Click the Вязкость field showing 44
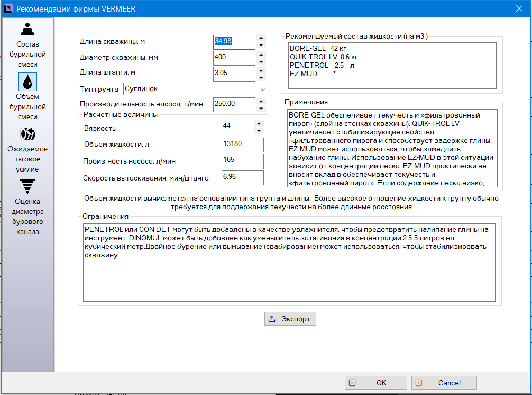Image resolution: width=532 pixels, height=395 pixels. [237, 127]
